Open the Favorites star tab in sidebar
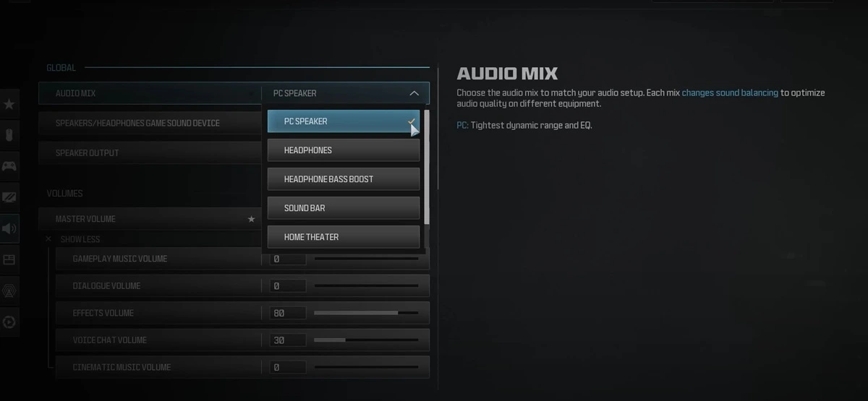The width and height of the screenshot is (868, 401). [x=9, y=105]
